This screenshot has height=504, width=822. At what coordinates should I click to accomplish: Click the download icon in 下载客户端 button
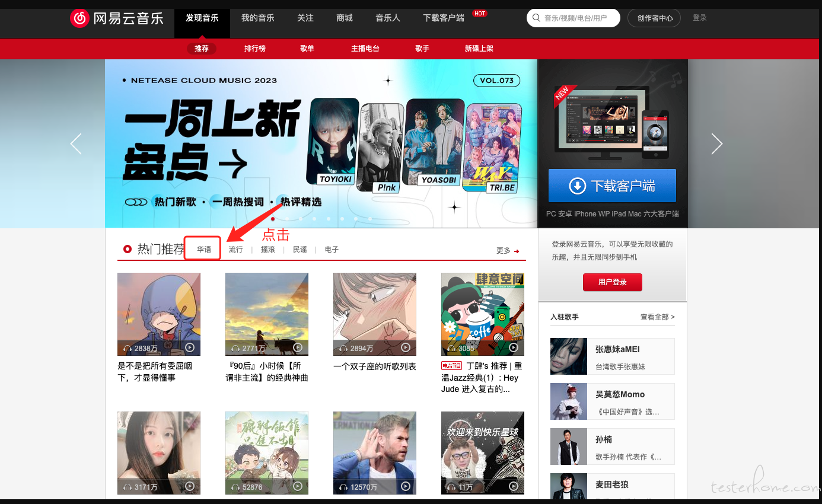pyautogui.click(x=577, y=186)
